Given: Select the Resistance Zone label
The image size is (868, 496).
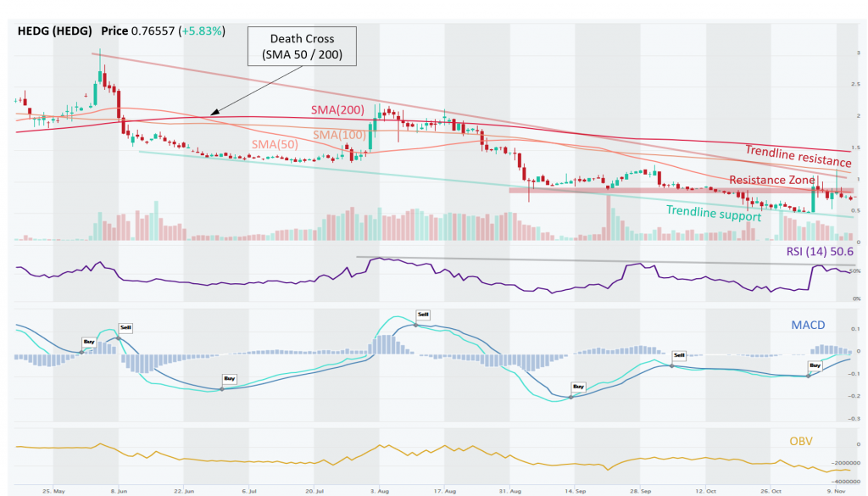Looking at the screenshot, I should pos(773,180).
